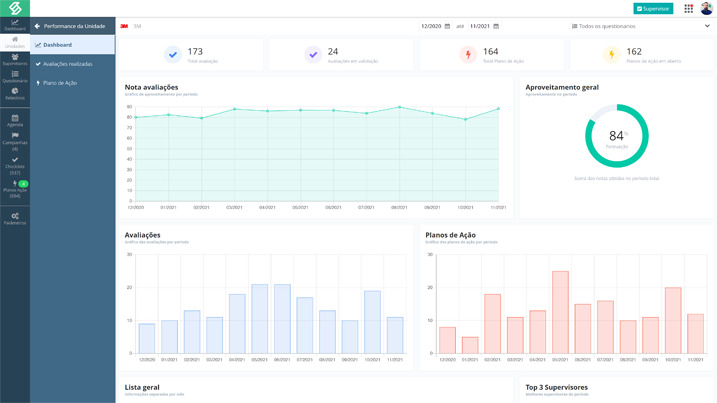This screenshot has width=717, height=403.
Task: Click the 162 planos em aberto value
Action: (634, 52)
